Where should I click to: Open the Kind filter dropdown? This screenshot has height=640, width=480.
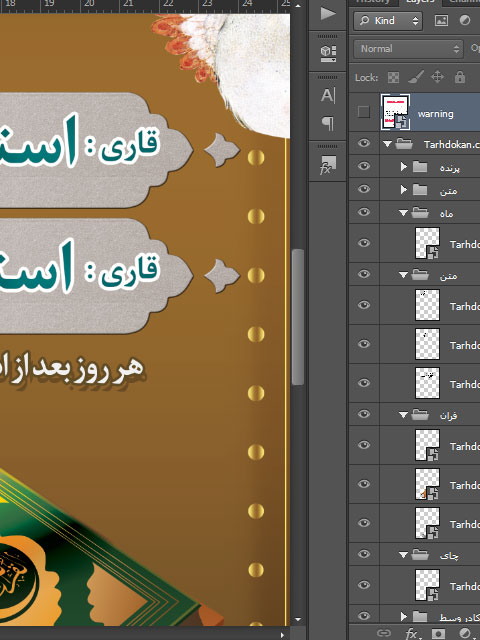(388, 20)
